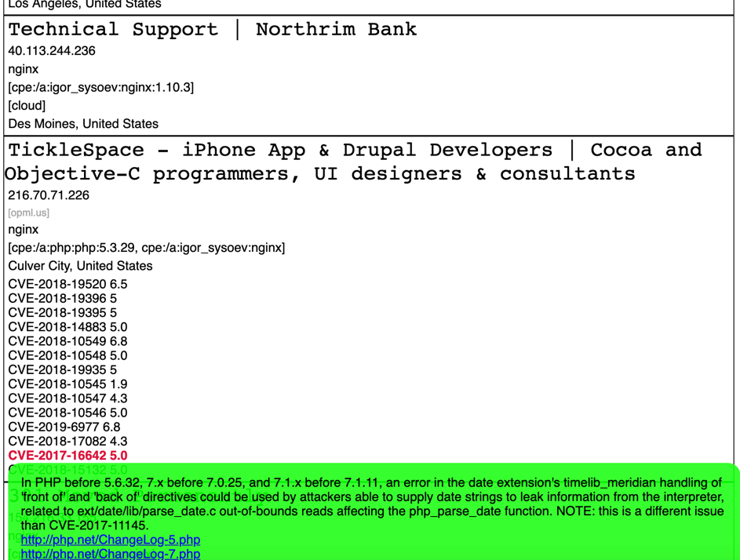Viewport: 740px width, 560px height.
Task: Select the highlighted CVE-2017-16642 entry
Action: click(x=67, y=456)
